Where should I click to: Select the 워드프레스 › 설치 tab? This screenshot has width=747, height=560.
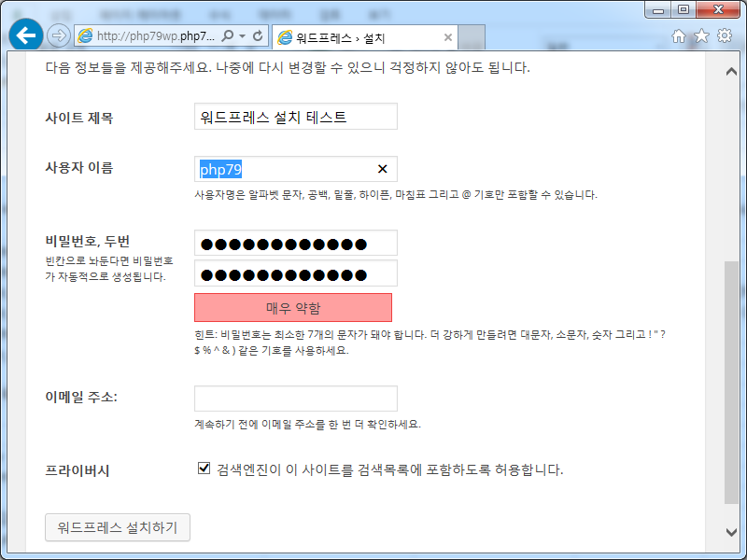[x=364, y=37]
